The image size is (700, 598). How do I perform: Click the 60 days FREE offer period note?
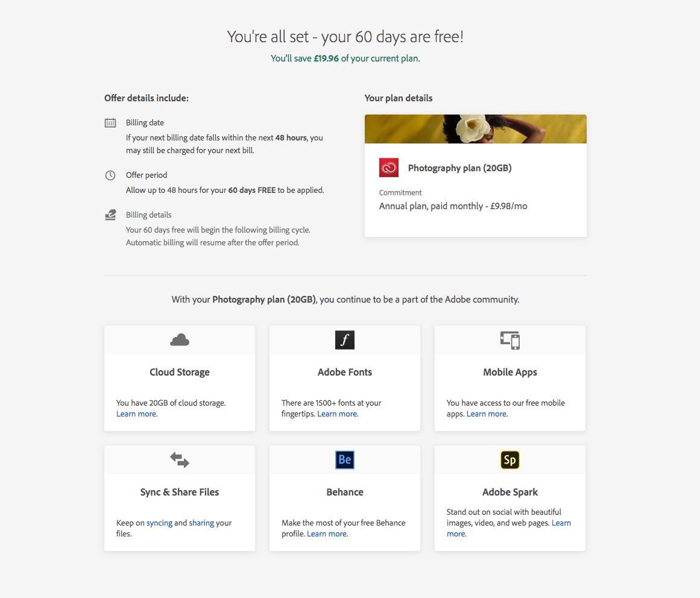(225, 190)
